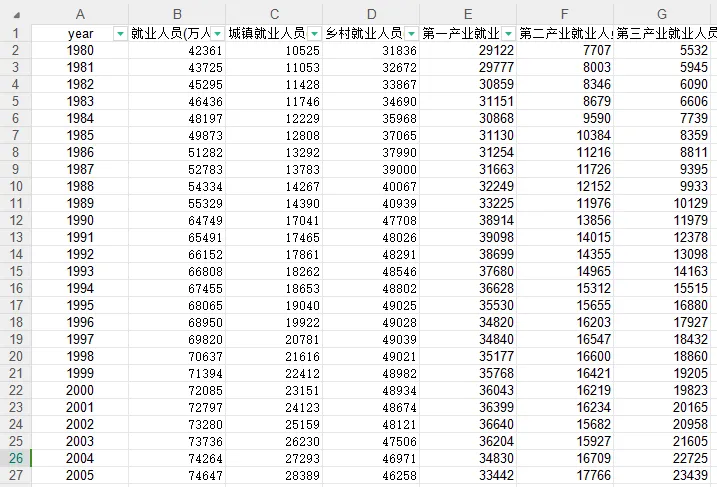
Task: Select column F header
Action: [565, 14]
